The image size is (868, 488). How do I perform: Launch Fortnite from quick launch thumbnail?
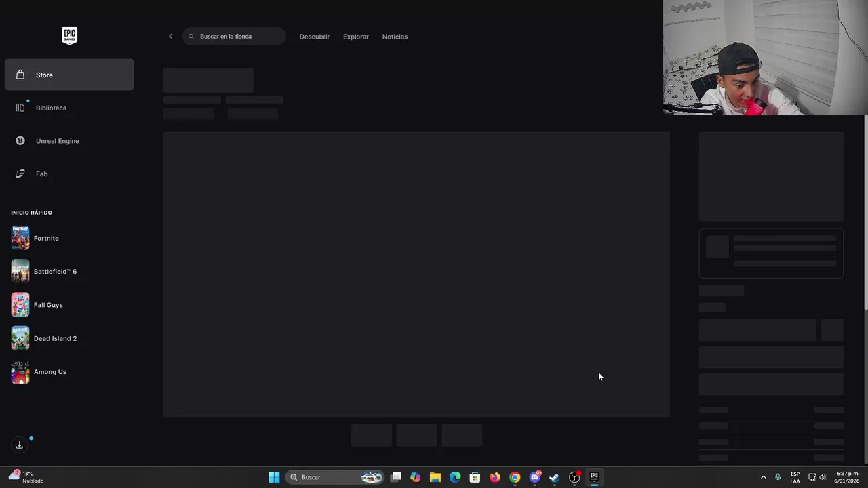20,239
